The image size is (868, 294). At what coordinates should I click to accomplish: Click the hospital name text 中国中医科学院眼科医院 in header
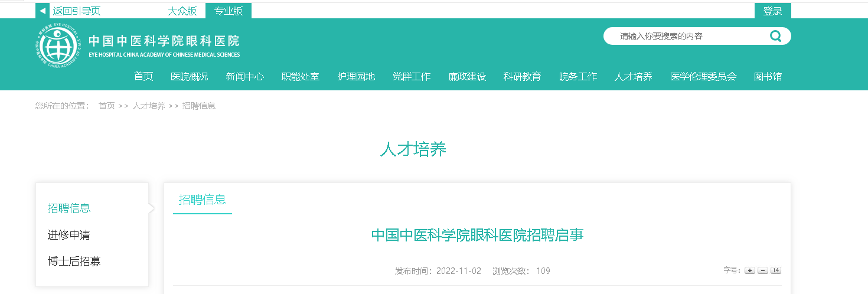point(164,41)
